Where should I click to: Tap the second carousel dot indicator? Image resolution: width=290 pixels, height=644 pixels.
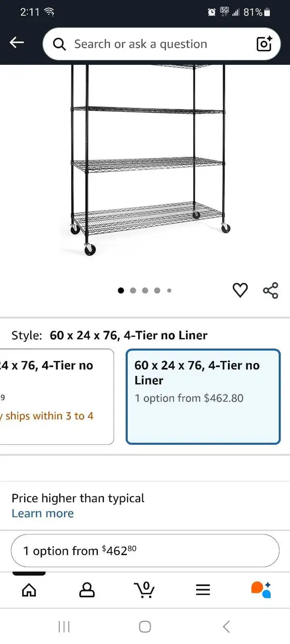[x=133, y=290]
